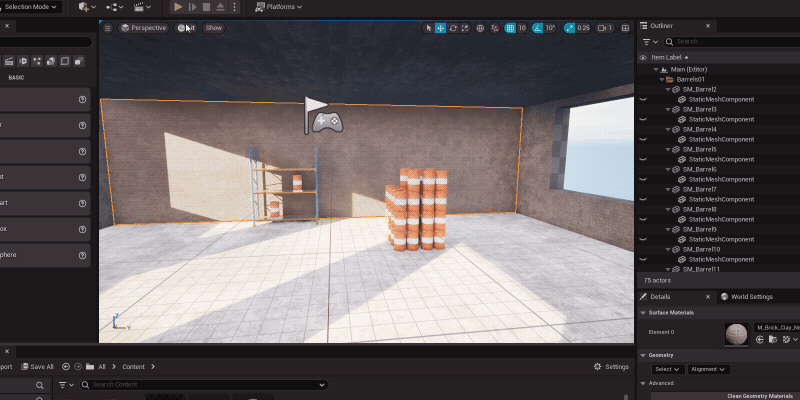Open the Selection Mode dropdown
This screenshot has width=800, height=400.
pyautogui.click(x=30, y=7)
